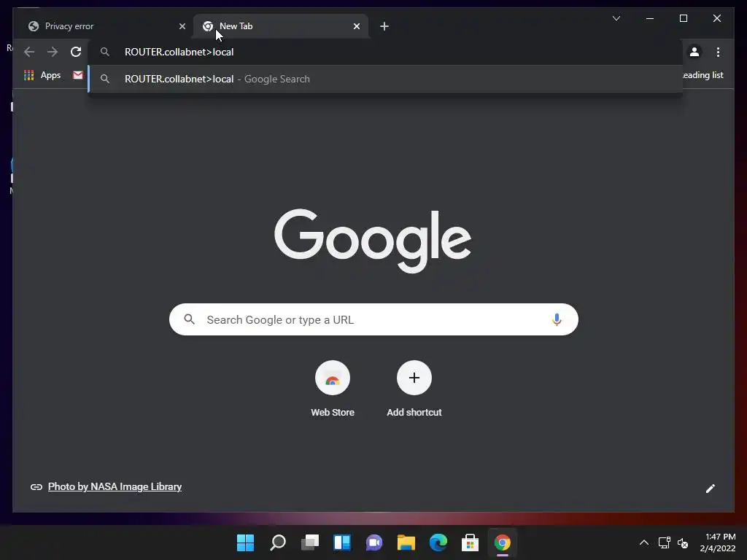
Task: Open the Photo by NASA Image Library link
Action: click(x=115, y=486)
